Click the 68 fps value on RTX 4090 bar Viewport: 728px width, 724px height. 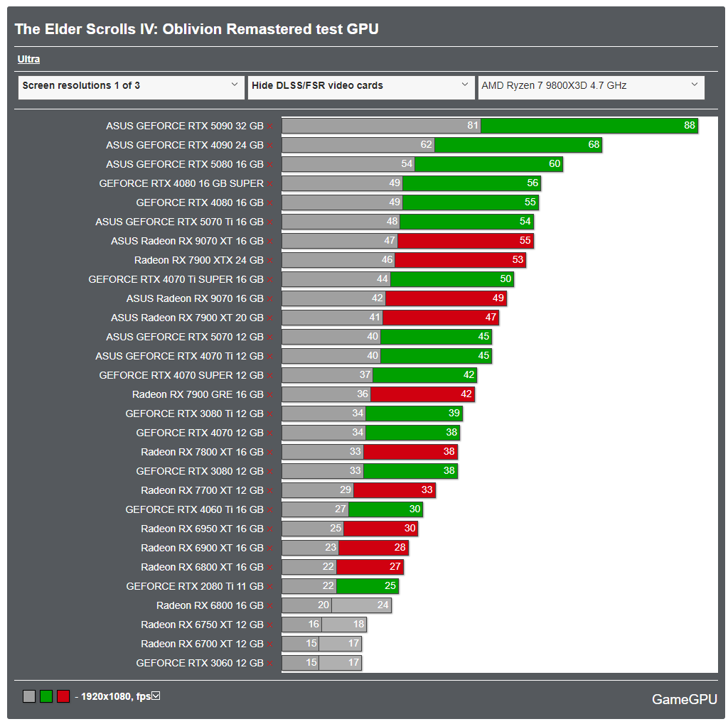pyautogui.click(x=594, y=144)
